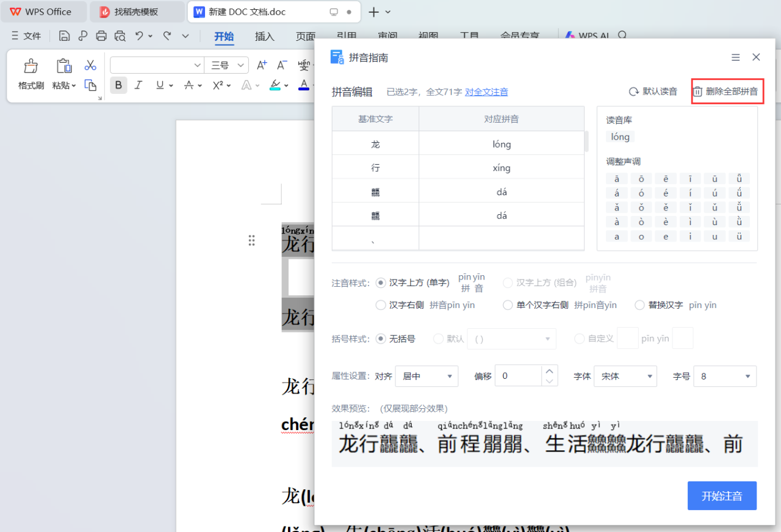
Task: Toggle Italic formatting
Action: tap(139, 85)
